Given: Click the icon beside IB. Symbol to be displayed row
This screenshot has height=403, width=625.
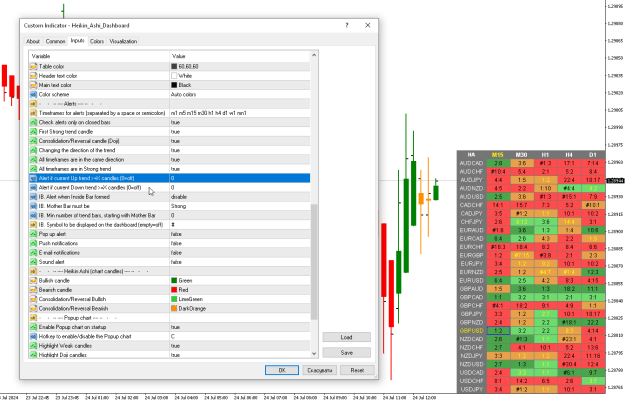Looking at the screenshot, I should 33,225.
